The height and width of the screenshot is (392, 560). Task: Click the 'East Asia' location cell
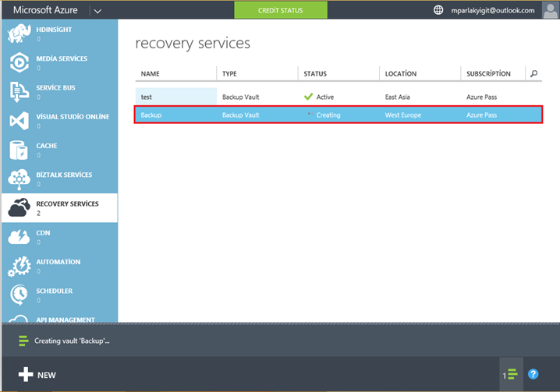pyautogui.click(x=398, y=97)
